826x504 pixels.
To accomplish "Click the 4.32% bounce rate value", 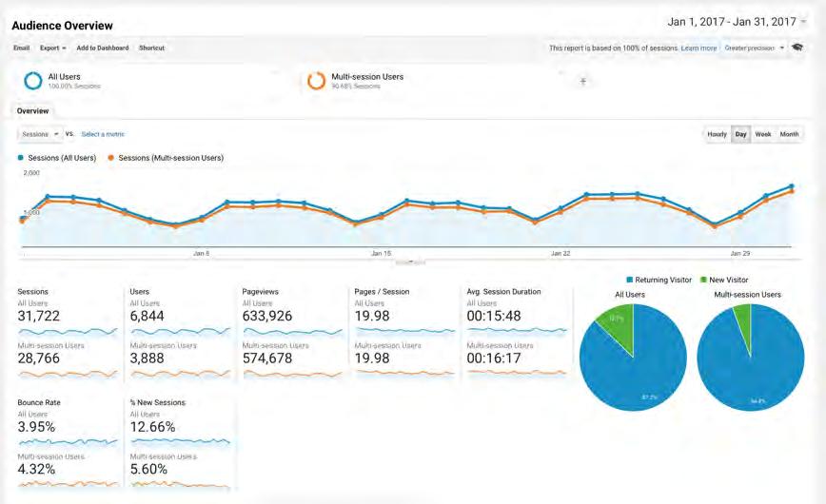I will [x=36, y=469].
